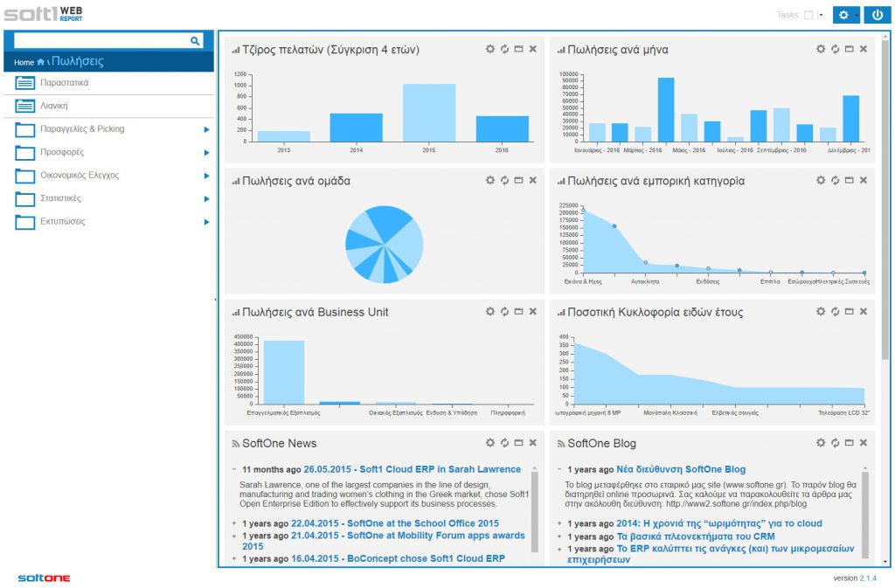Maximize the Τζίρος πελατών widget
This screenshot has width=895, height=588.
click(518, 49)
